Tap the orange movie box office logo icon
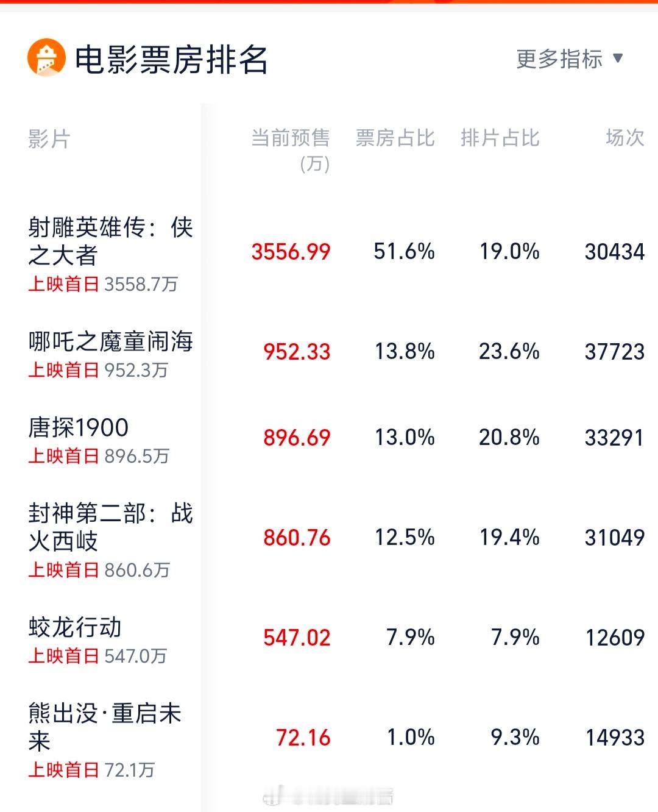This screenshot has height=812, width=658. [46, 58]
